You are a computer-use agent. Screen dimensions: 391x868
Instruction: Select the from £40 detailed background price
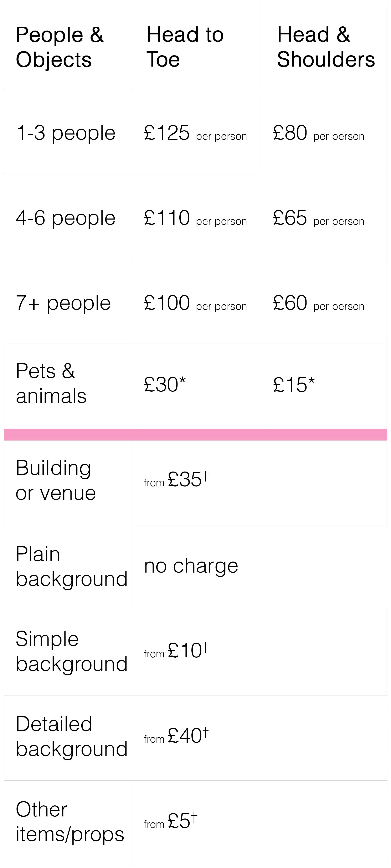click(176, 736)
